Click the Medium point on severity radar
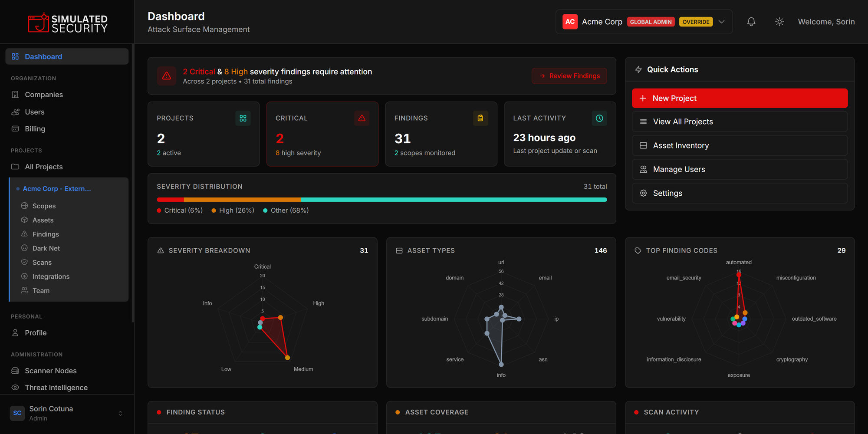The height and width of the screenshot is (434, 868). (x=287, y=358)
